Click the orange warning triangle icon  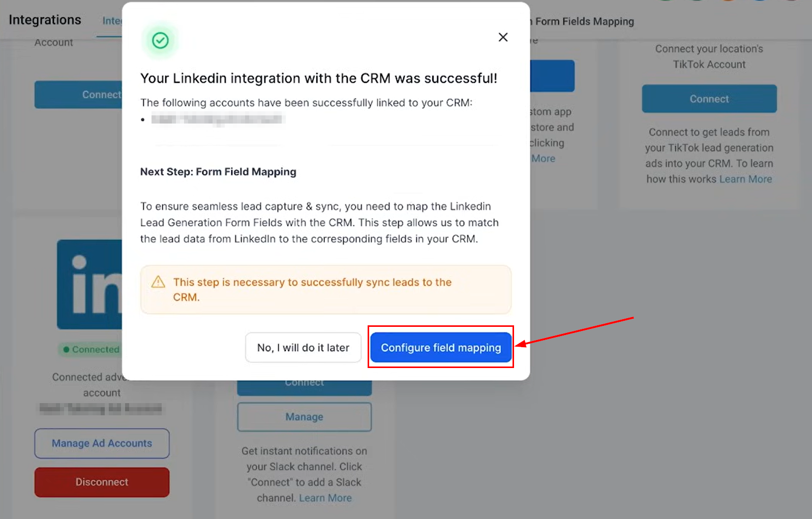[158, 282]
